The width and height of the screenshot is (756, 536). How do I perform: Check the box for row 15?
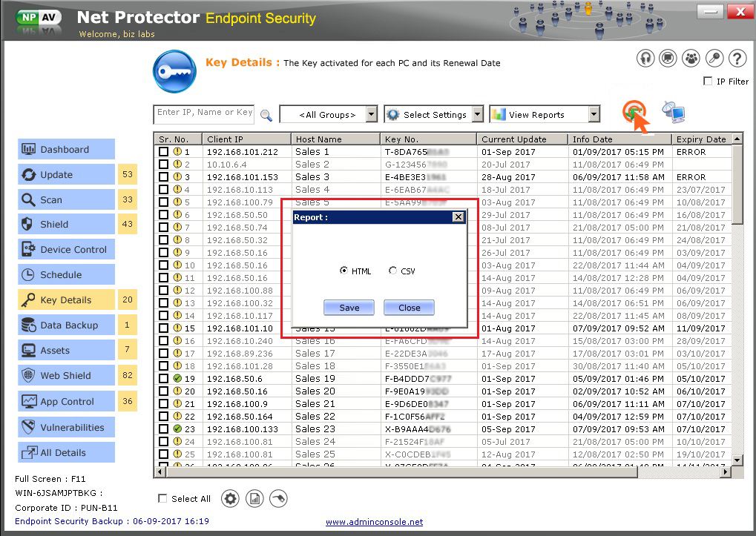[164, 328]
